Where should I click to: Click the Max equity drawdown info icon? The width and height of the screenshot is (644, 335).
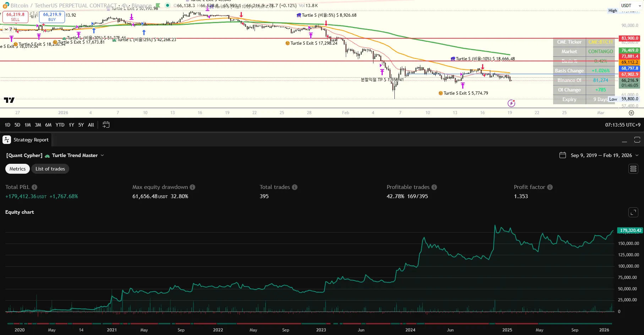click(x=192, y=187)
